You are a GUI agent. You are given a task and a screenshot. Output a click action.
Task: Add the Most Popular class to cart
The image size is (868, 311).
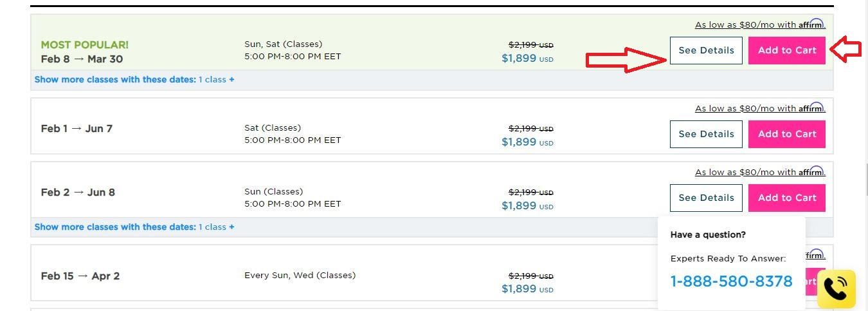[x=787, y=50]
